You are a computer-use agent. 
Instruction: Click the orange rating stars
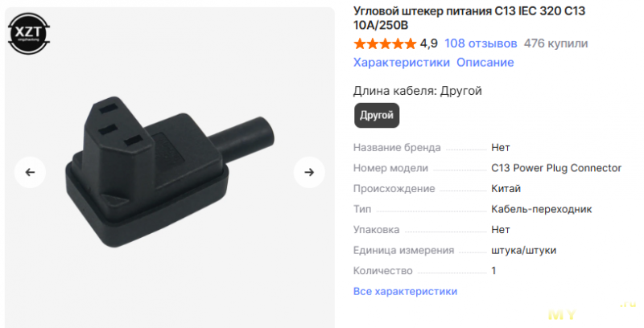pyautogui.click(x=385, y=43)
